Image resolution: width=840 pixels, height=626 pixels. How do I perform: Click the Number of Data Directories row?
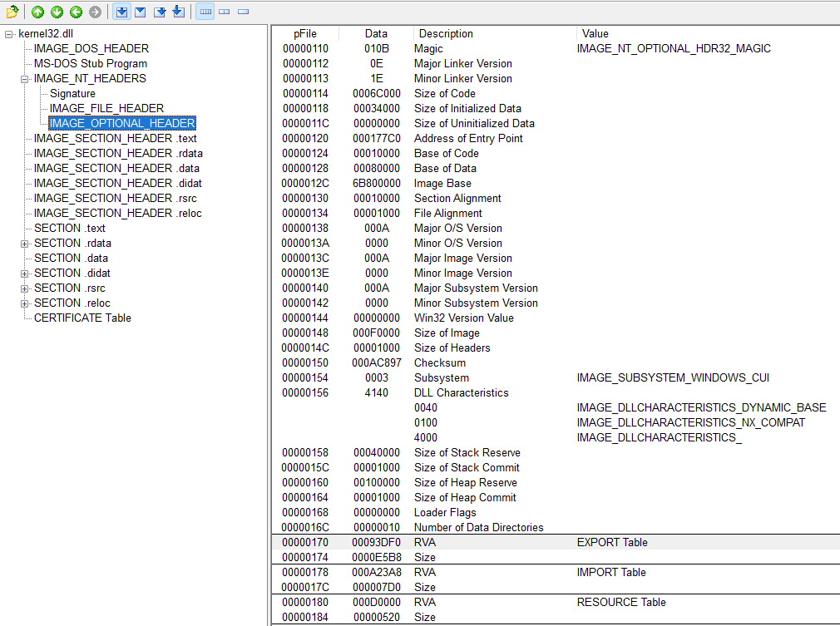coord(556,528)
